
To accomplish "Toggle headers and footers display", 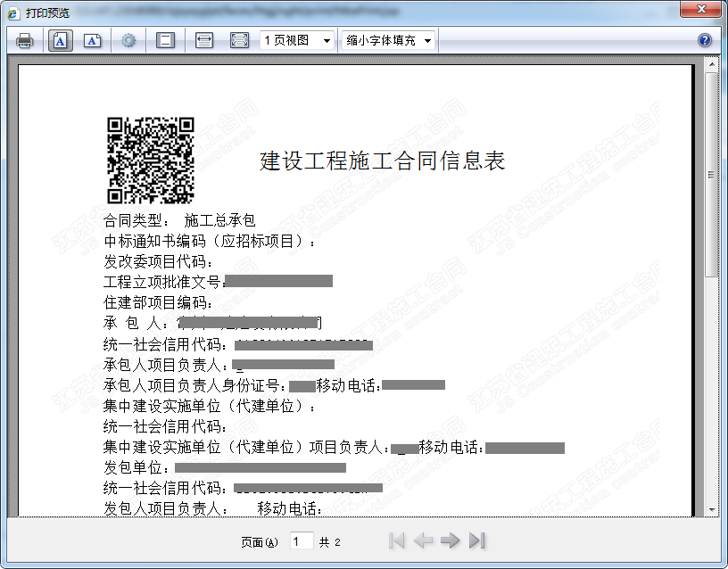I will click(165, 40).
